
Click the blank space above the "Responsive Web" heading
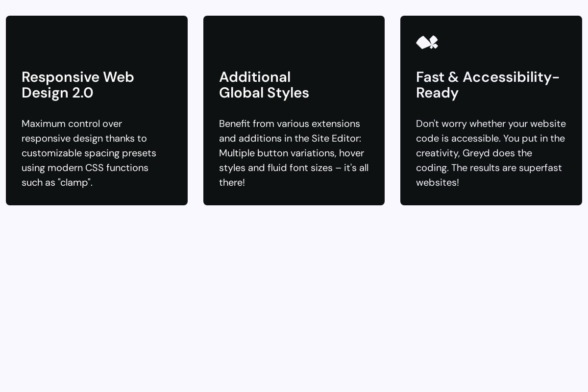97,43
